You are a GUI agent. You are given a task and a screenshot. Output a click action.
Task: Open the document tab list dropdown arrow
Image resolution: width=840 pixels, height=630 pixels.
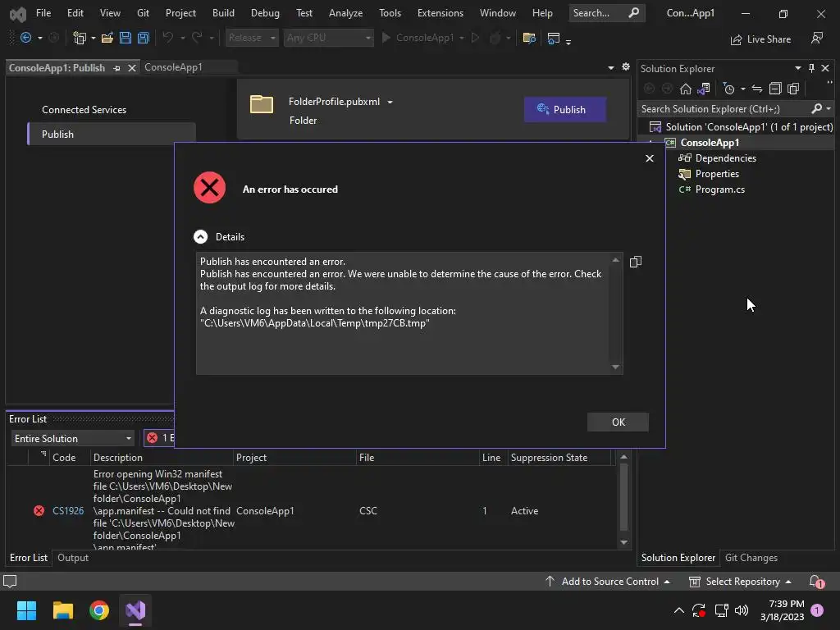point(610,68)
